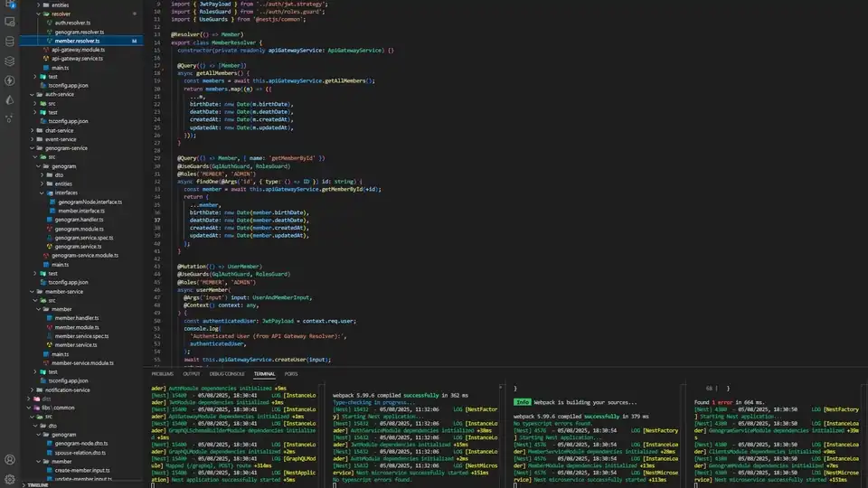Collapse the genogram-service folder
Screen dimensions: 868x488
tap(66, 148)
